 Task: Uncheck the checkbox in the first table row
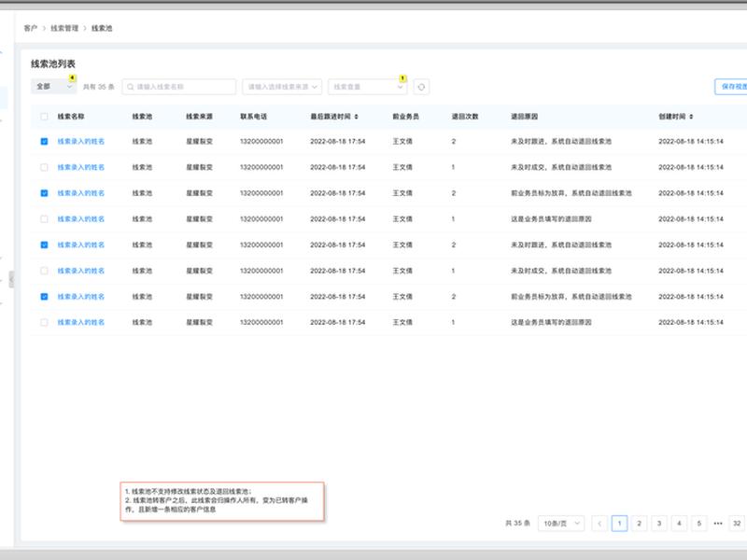tap(44, 142)
